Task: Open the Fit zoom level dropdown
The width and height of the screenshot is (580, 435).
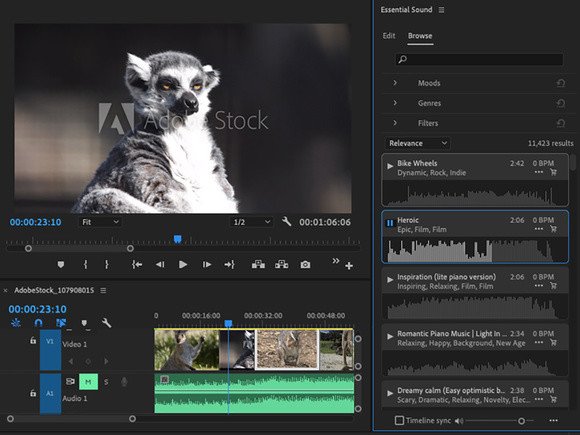Action: click(x=100, y=222)
